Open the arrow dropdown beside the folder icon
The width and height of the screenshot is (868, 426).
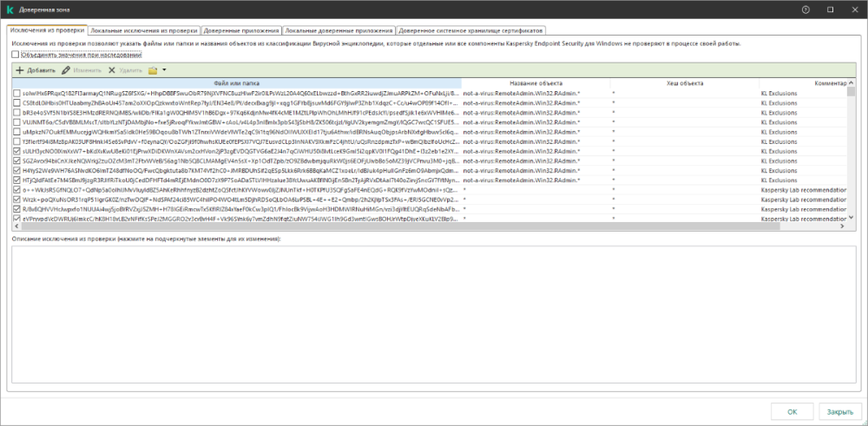(164, 71)
